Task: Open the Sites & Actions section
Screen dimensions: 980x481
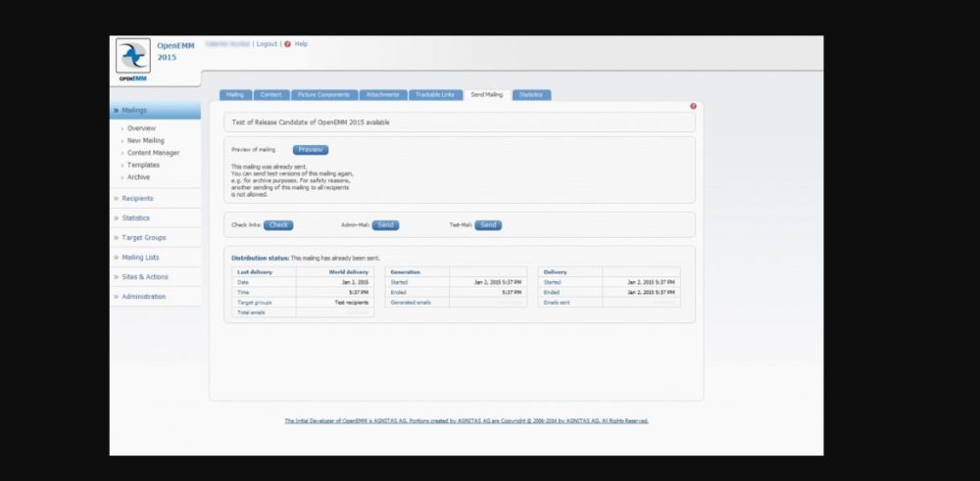Action: (144, 277)
